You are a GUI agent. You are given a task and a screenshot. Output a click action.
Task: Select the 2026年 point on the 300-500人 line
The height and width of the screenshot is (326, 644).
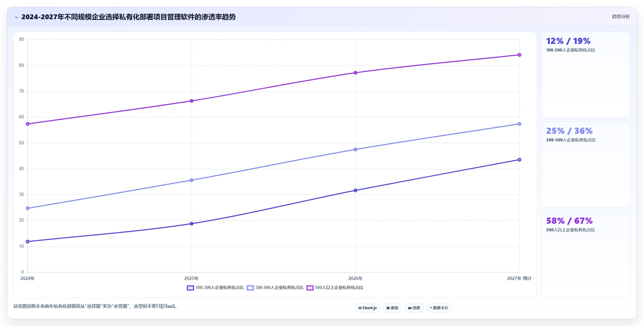tap(355, 150)
